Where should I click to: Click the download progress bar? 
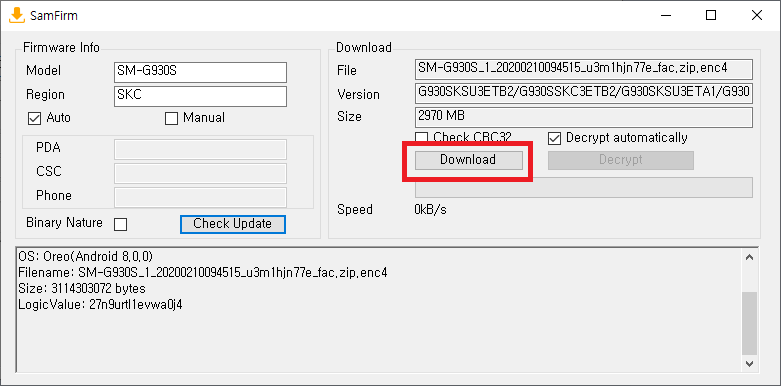click(583, 187)
